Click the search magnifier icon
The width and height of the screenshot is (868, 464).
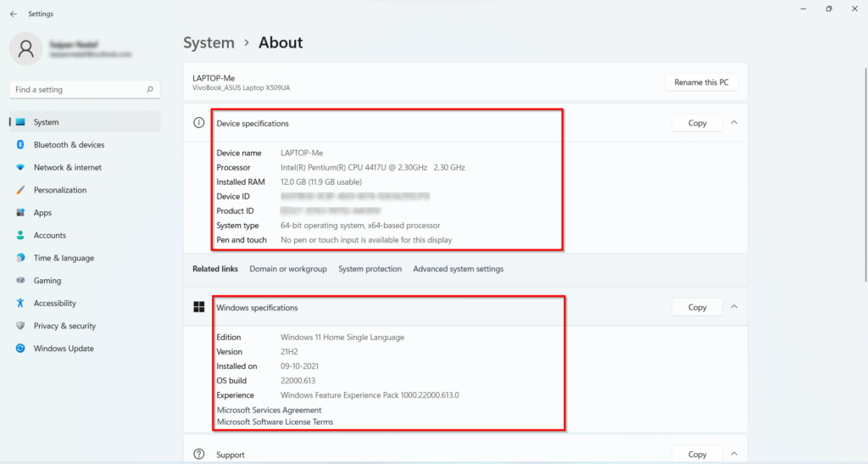149,89
